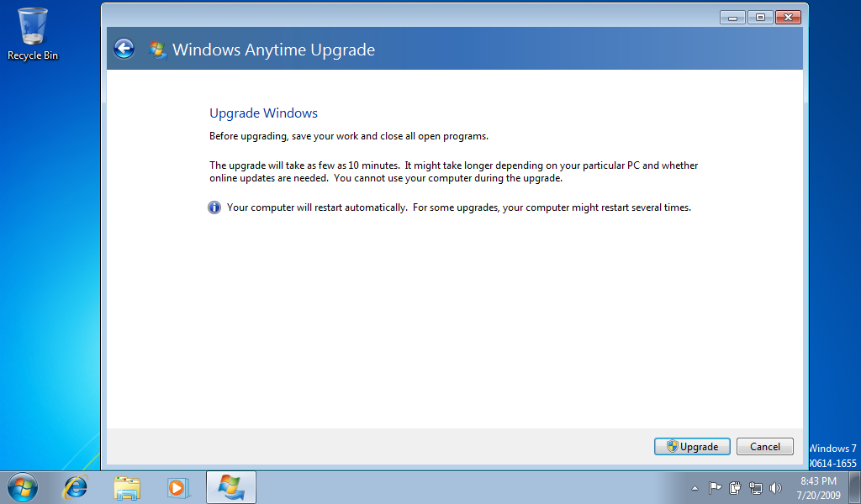Cancel the Windows Anytime Upgrade wizard
861x504 pixels.
(x=765, y=446)
